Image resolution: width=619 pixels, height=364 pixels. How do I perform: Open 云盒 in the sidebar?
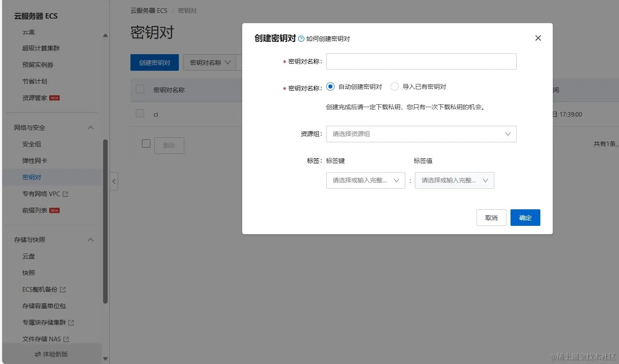click(29, 32)
